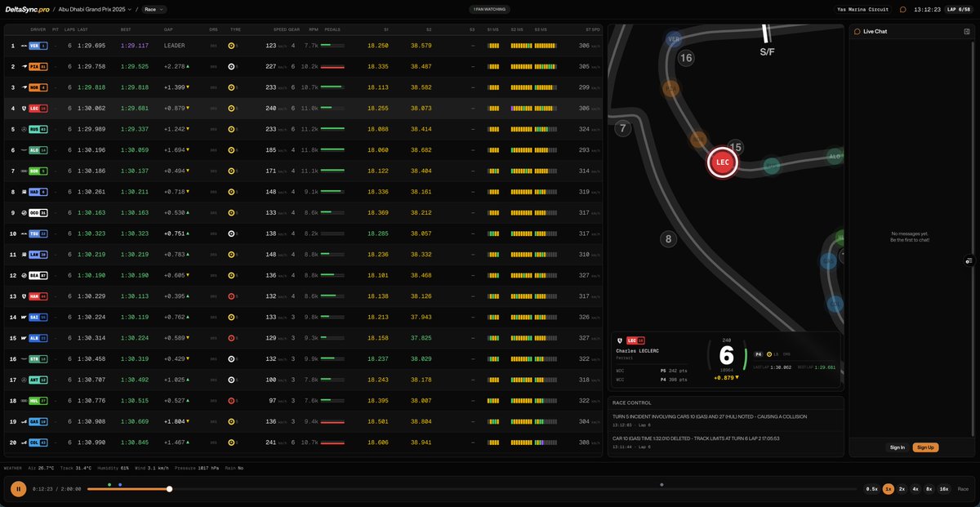Click the team badge beside LEC in row four
This screenshot has height=507, width=980.
(x=23, y=107)
